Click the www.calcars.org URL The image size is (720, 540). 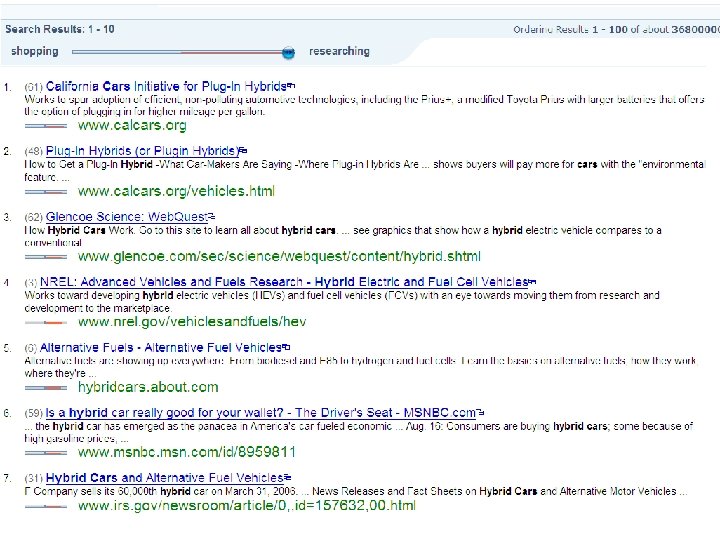[x=132, y=125]
